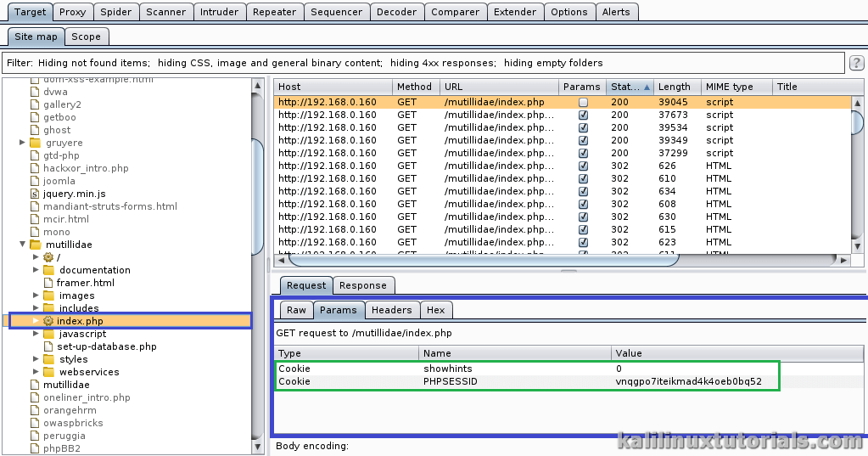Collapse the mutillidae tree node
Viewport: 868px width, 456px height.
click(x=23, y=245)
